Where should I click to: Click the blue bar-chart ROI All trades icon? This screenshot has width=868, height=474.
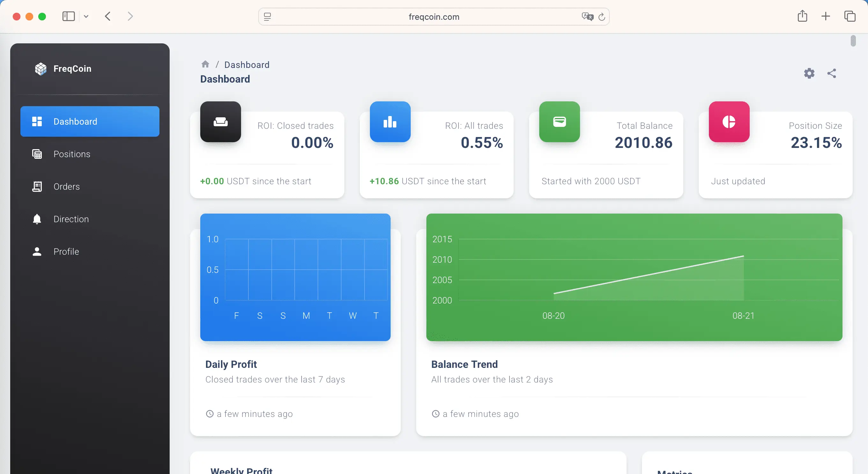pos(390,122)
